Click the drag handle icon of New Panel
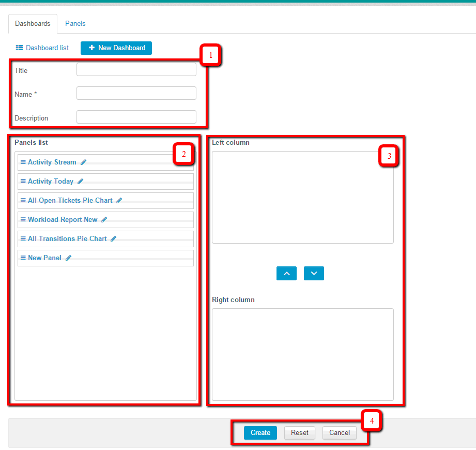The height and width of the screenshot is (450, 476). 23,258
